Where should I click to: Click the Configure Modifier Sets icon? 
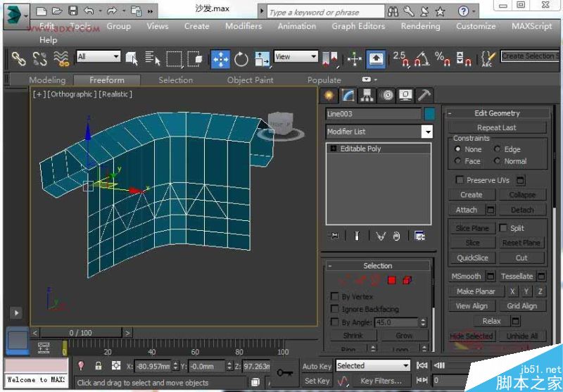point(419,236)
